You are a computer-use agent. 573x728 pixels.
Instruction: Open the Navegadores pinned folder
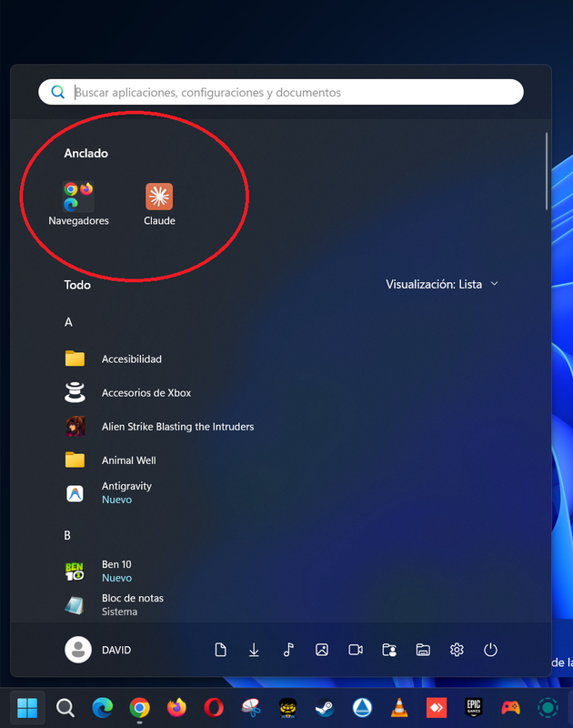[x=78, y=203]
